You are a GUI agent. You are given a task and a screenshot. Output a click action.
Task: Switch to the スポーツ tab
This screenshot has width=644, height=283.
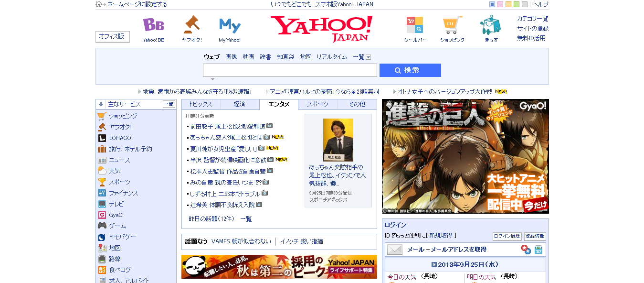click(x=318, y=104)
